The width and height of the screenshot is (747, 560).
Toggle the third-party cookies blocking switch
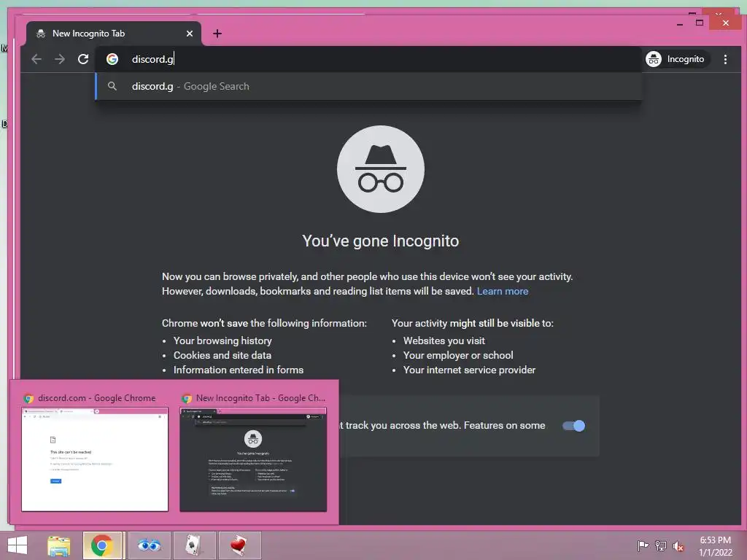pos(573,426)
